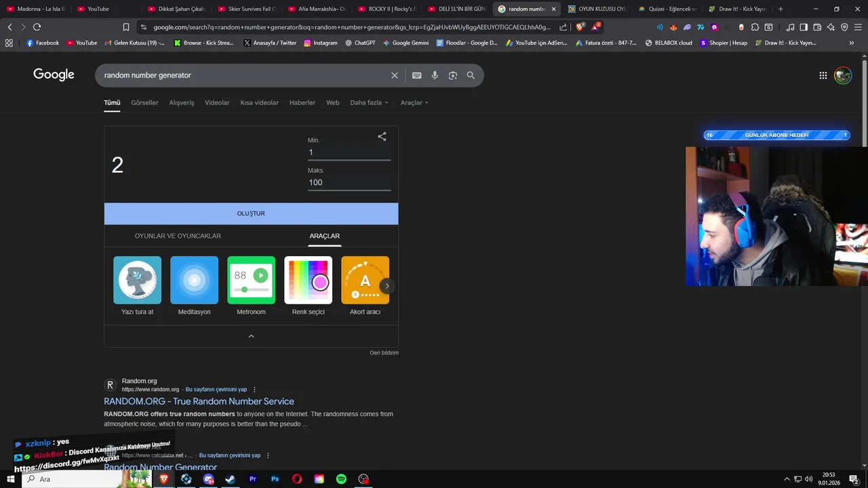Switch to the Kısa videolar tab
This screenshot has width=868, height=488.
[x=259, y=103]
